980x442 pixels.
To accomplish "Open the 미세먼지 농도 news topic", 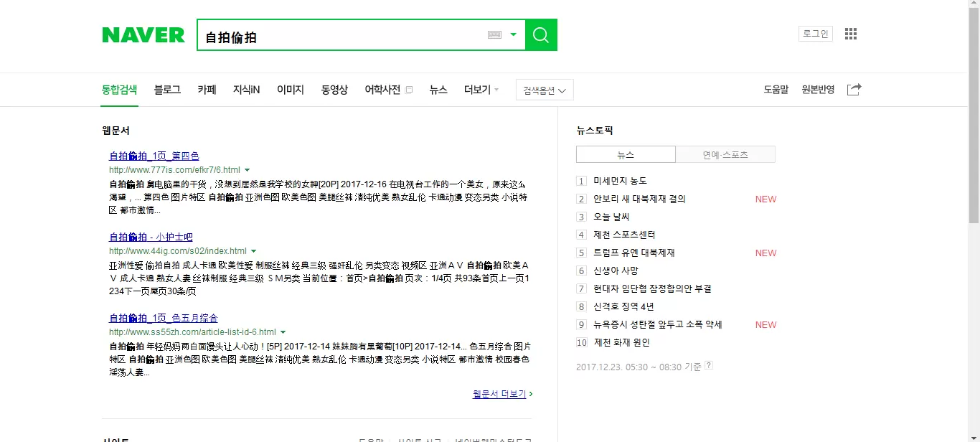I will click(620, 181).
